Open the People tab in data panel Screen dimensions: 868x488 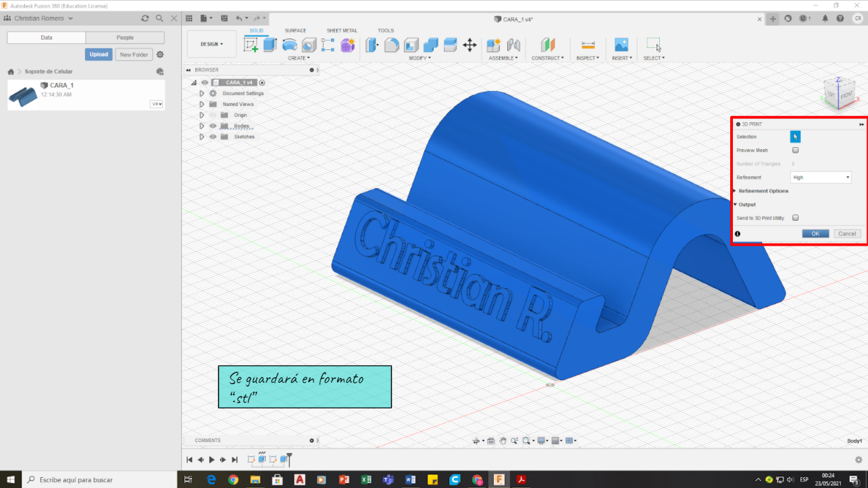125,38
